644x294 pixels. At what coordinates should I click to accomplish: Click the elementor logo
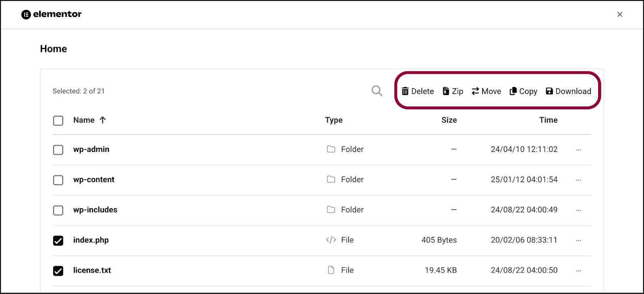click(52, 14)
